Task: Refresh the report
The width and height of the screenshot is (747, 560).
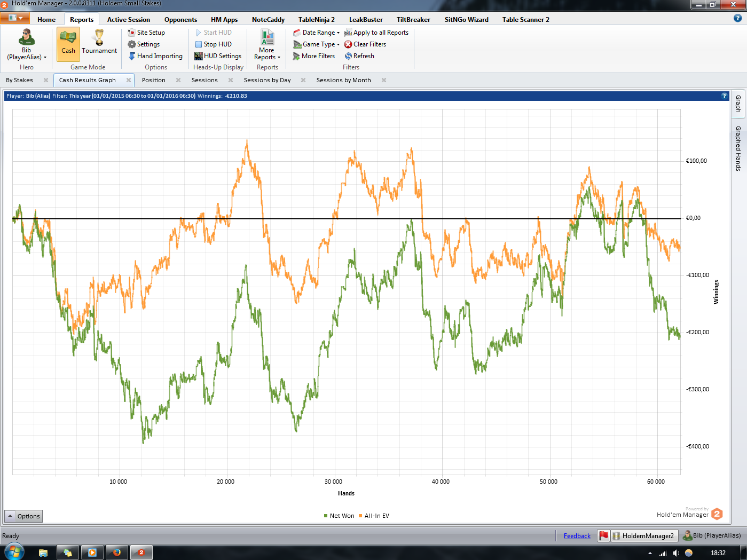Action: coord(359,56)
